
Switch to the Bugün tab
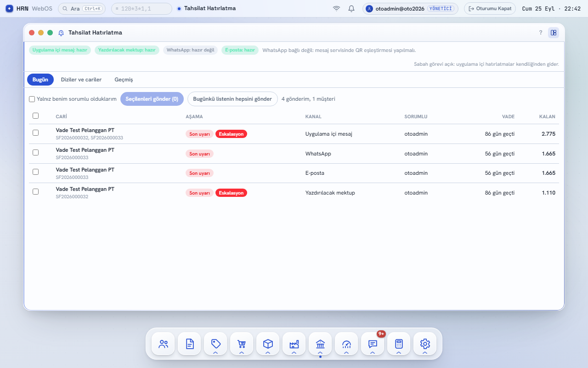(x=40, y=80)
